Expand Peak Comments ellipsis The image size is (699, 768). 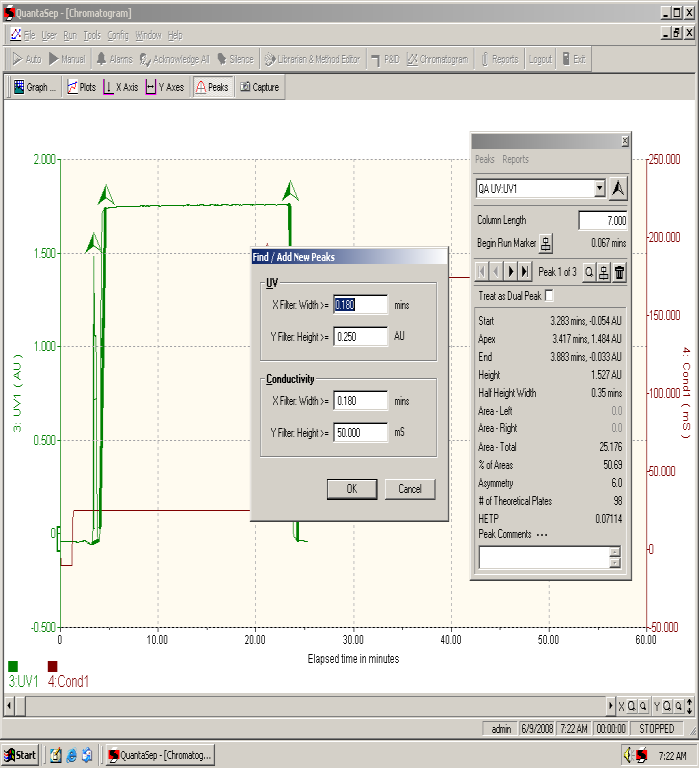pyautogui.click(x=542, y=535)
